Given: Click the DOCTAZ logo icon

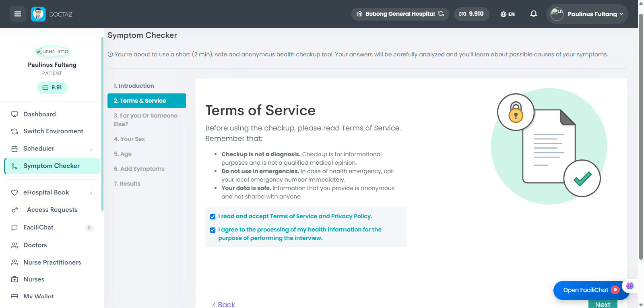Looking at the screenshot, I should (38, 14).
